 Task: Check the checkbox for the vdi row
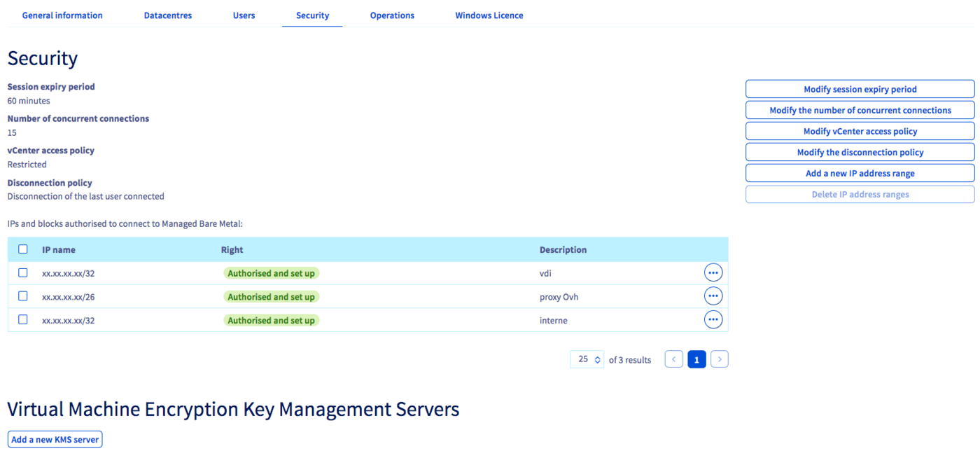22,272
